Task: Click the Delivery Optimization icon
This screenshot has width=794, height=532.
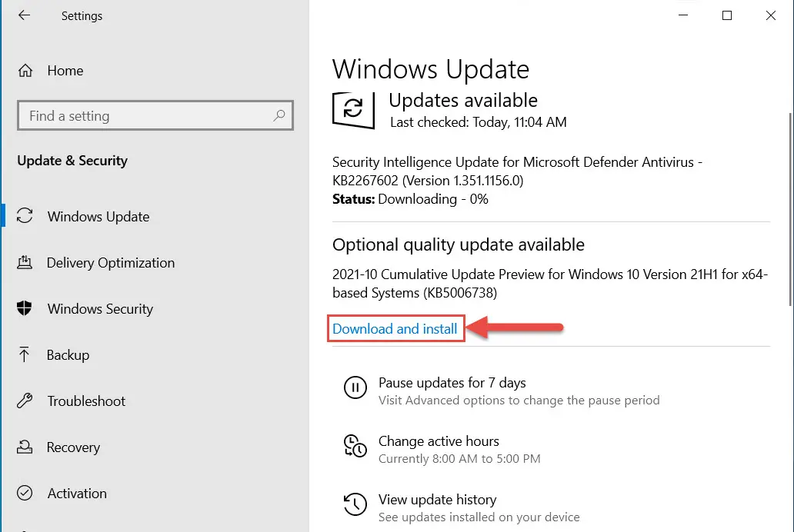Action: tap(25, 262)
